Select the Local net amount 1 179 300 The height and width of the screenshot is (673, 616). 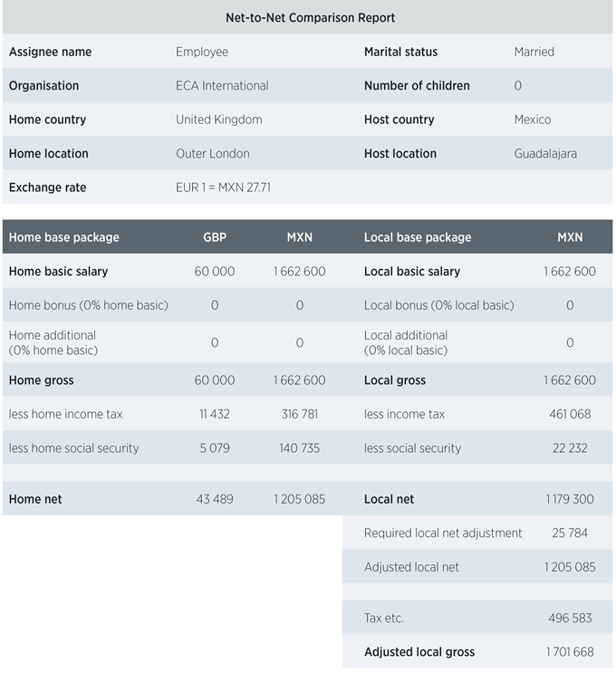pos(570,499)
